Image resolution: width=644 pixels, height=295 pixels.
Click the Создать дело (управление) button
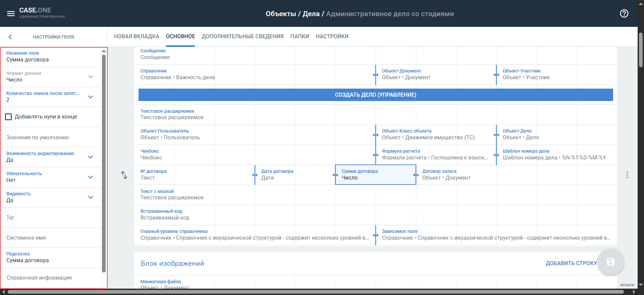click(x=375, y=95)
